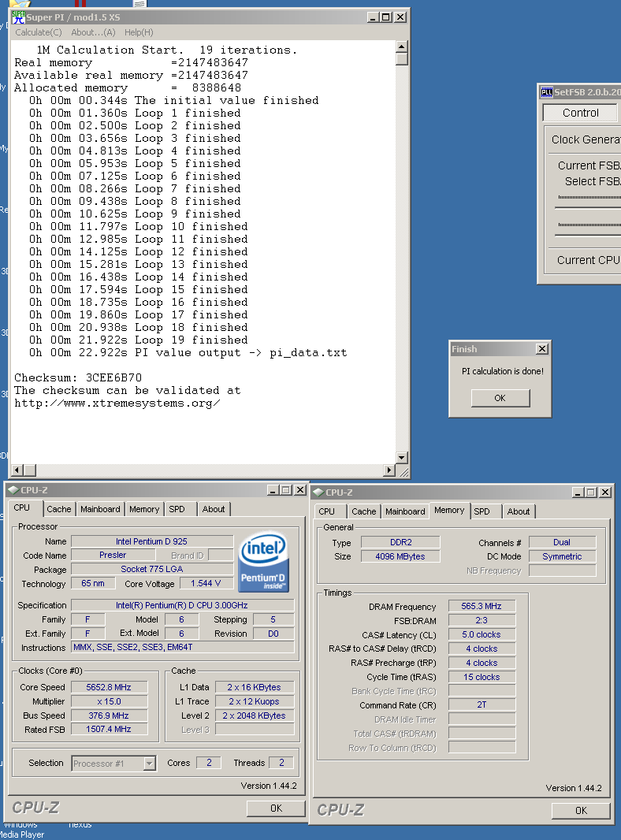621x840 pixels.
Task: Click the DRAM Frequency value 565.3 MHz
Action: [x=482, y=606]
